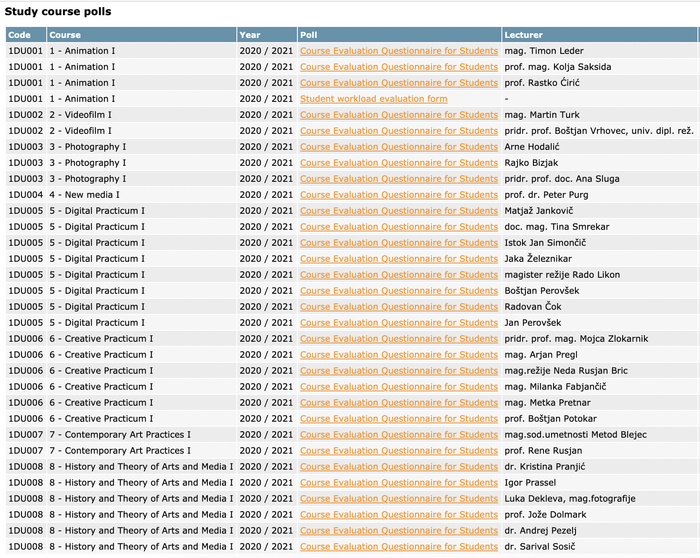
Task: Open the questionnaire for mag. Arjan Pregl
Action: [x=399, y=355]
